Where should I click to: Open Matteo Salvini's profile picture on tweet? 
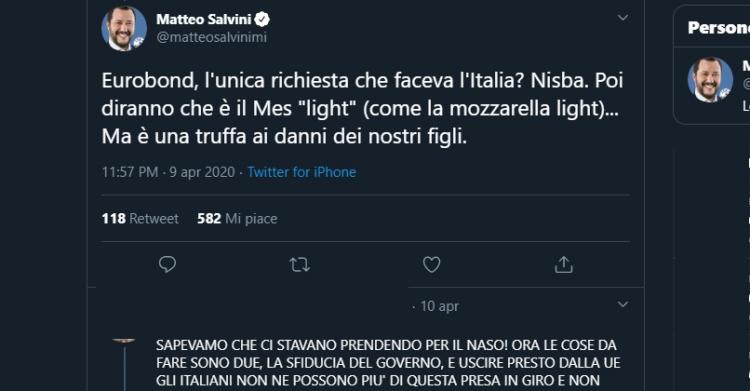124,29
